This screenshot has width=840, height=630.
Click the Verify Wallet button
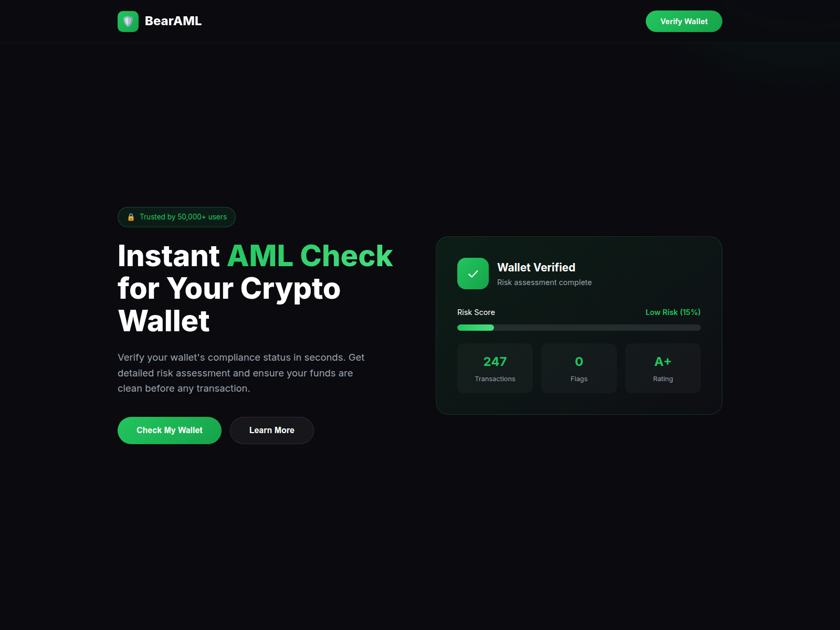coord(684,22)
